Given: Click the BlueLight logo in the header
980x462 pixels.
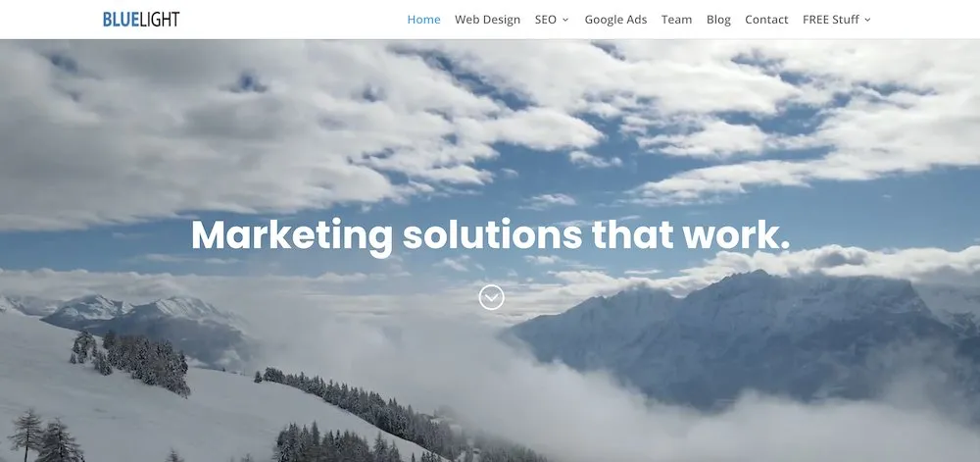Looking at the screenshot, I should [141, 20].
